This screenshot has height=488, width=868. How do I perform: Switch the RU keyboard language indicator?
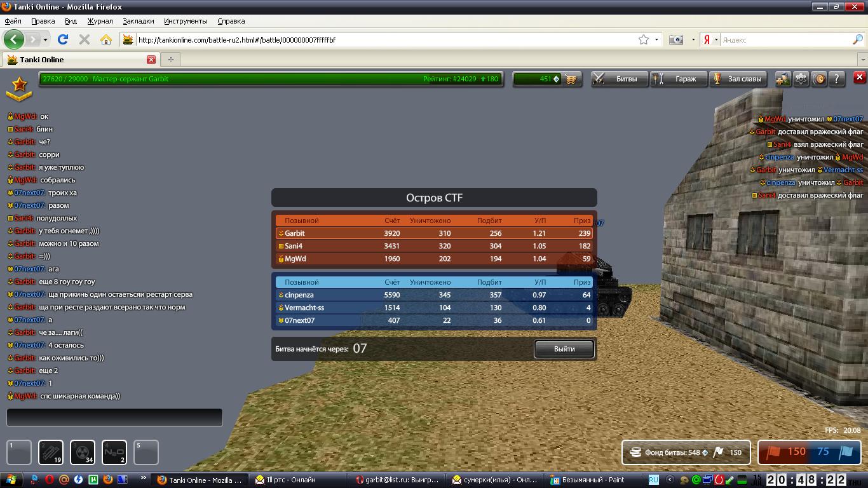click(x=653, y=480)
